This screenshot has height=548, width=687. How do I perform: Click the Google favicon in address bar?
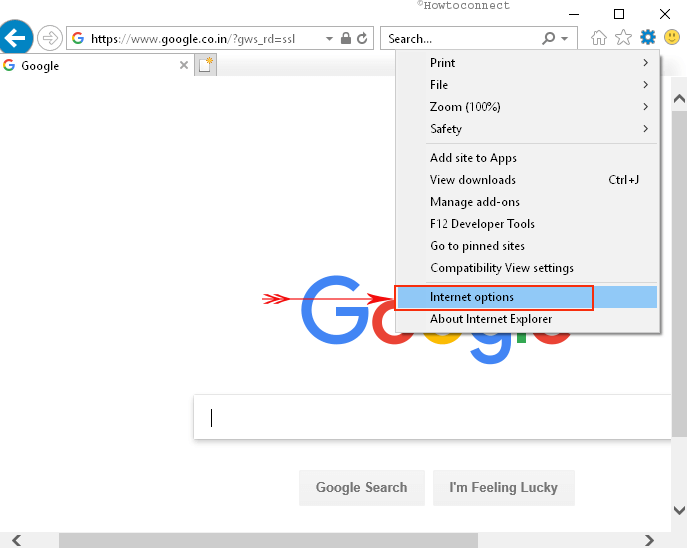point(78,38)
